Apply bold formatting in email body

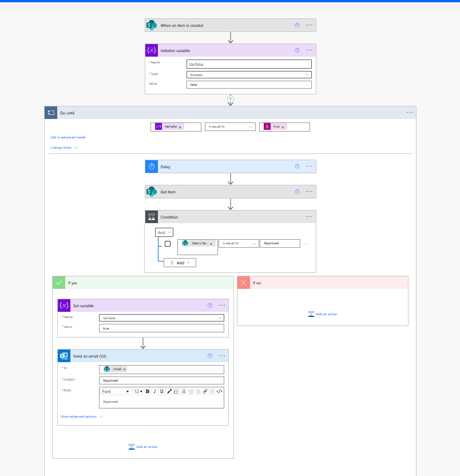(148, 391)
